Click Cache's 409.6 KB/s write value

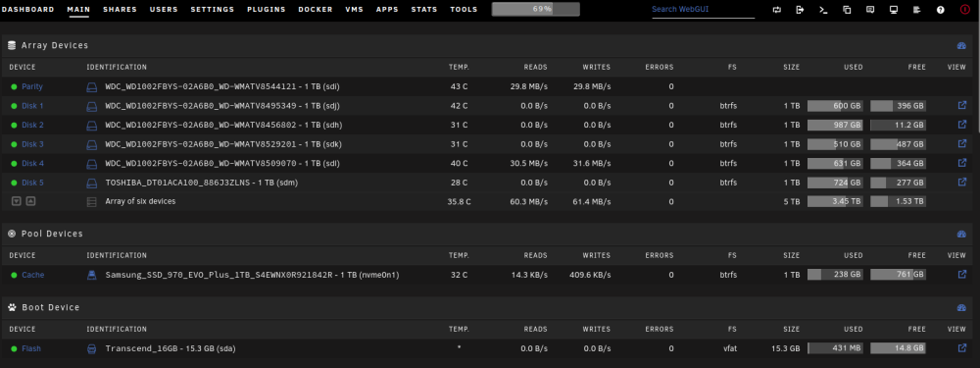pyautogui.click(x=590, y=275)
